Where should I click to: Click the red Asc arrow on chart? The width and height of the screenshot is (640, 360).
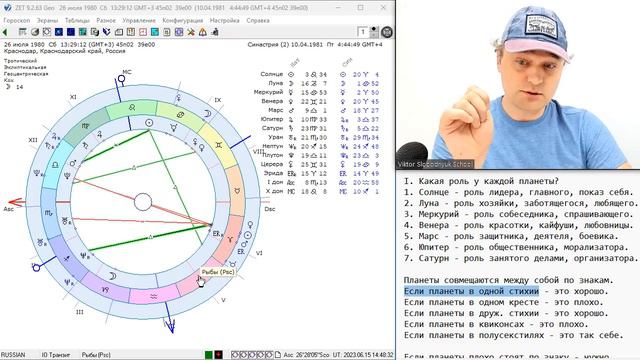pyautogui.click(x=16, y=202)
